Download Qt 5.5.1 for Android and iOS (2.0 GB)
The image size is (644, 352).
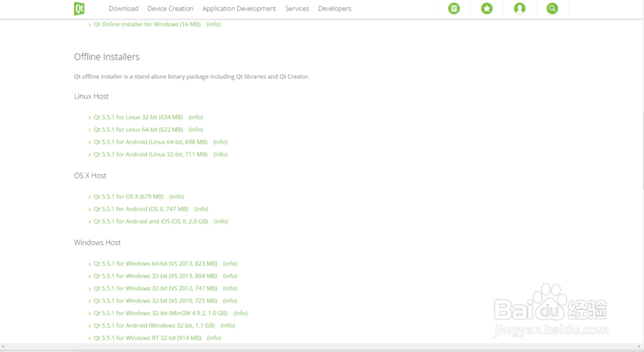pyautogui.click(x=151, y=221)
